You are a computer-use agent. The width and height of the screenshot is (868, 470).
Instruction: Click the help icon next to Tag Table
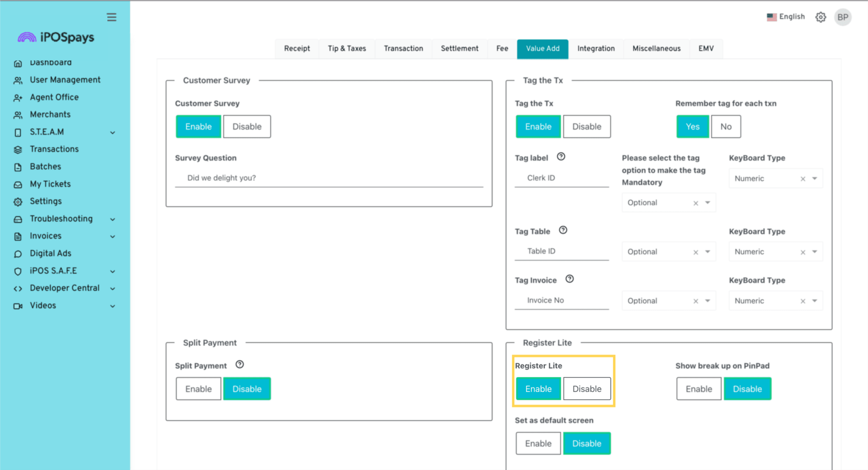[563, 230]
